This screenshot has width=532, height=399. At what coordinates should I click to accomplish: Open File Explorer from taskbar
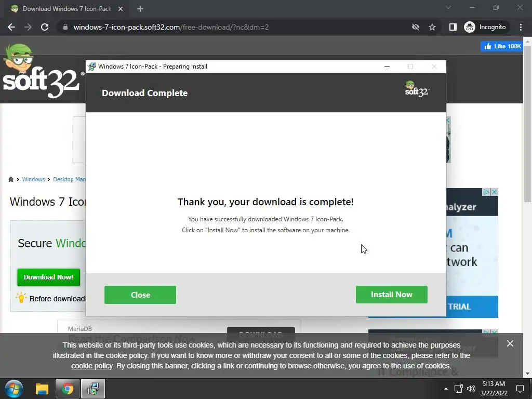click(42, 389)
